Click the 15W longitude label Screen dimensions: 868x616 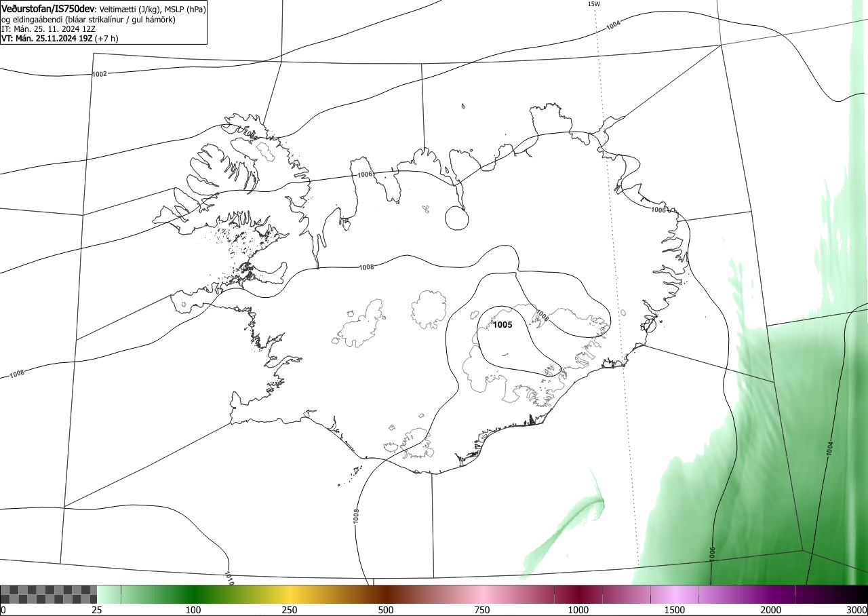(593, 4)
